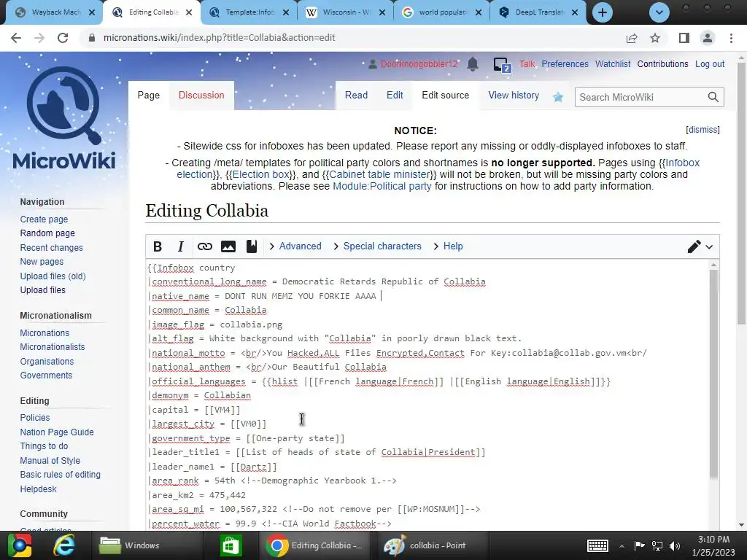Open the Store app from taskbar
This screenshot has width=747, height=560.
tap(230, 545)
